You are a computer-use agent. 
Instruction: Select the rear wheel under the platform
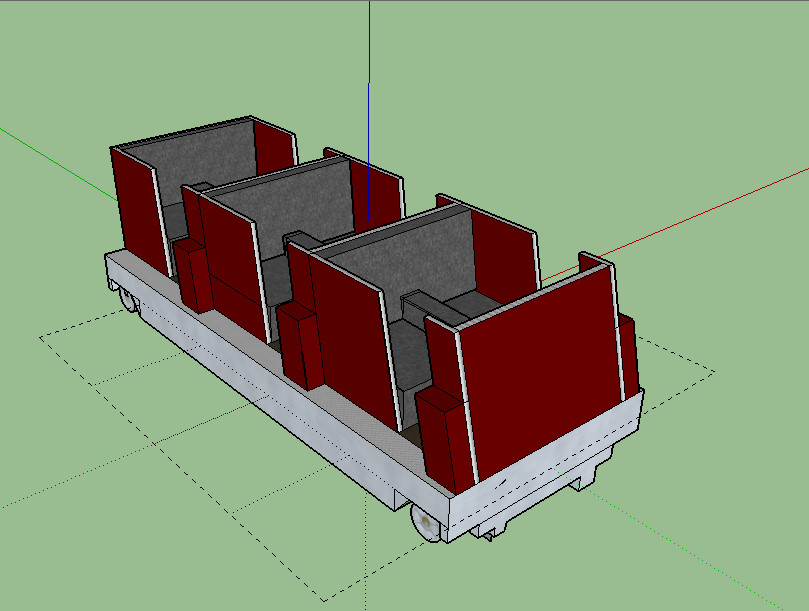(128, 300)
